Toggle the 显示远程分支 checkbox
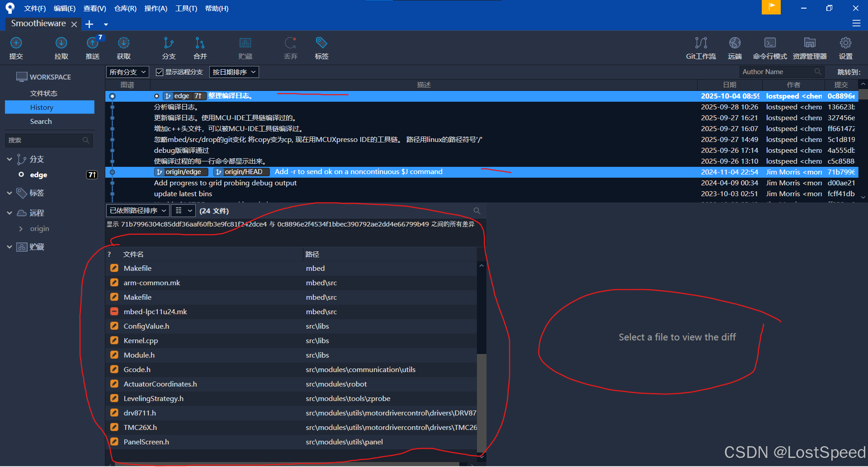The width and height of the screenshot is (868, 467). [x=159, y=72]
